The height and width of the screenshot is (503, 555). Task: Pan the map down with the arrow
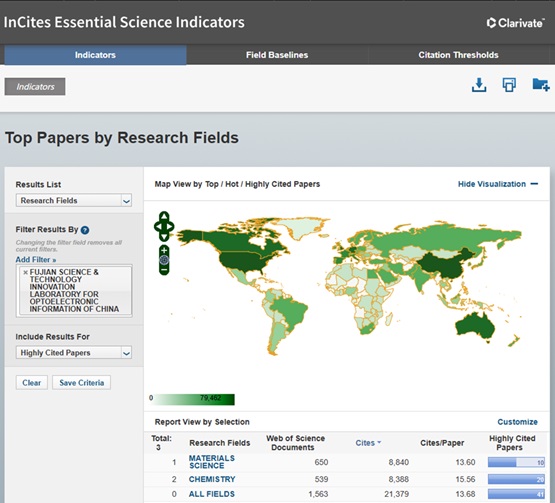164,237
